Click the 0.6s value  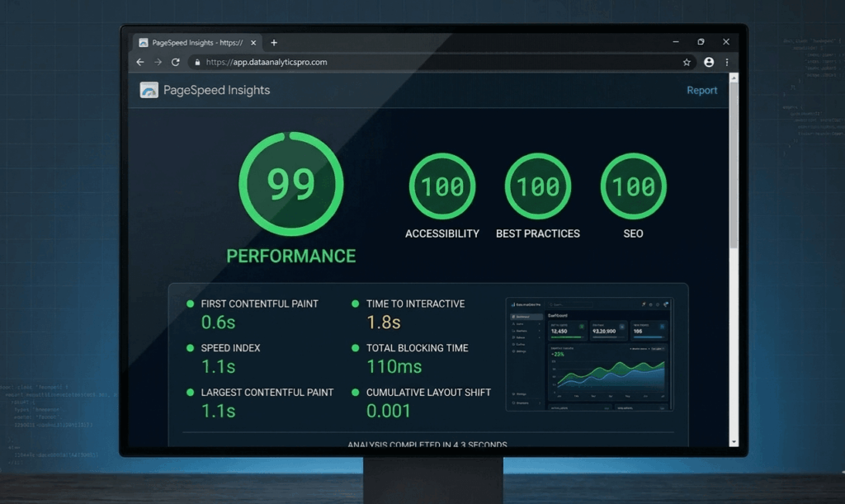pyautogui.click(x=218, y=322)
